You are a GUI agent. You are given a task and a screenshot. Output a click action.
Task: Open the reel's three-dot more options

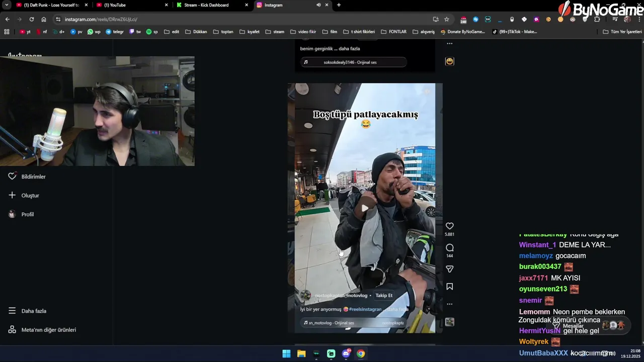click(450, 304)
